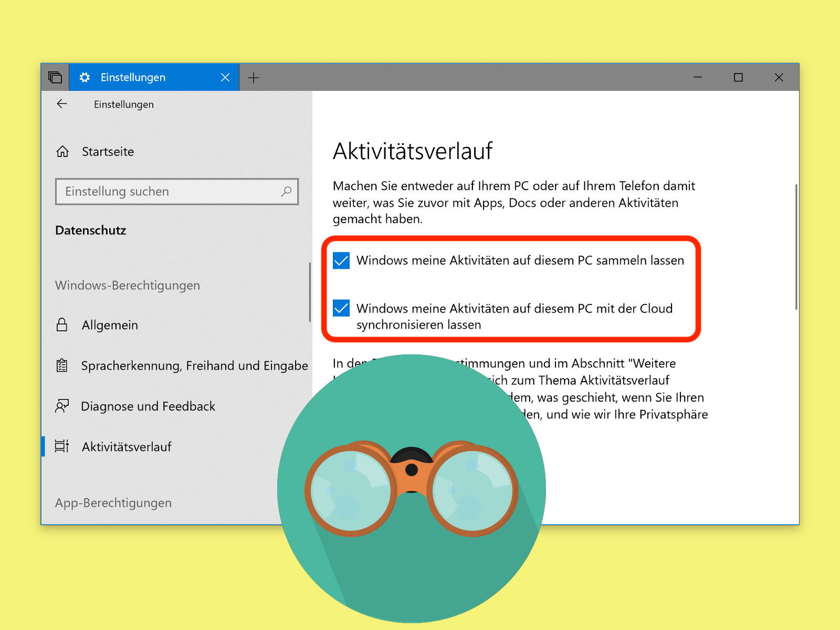Switch to the Einstellungen tab

click(x=154, y=78)
